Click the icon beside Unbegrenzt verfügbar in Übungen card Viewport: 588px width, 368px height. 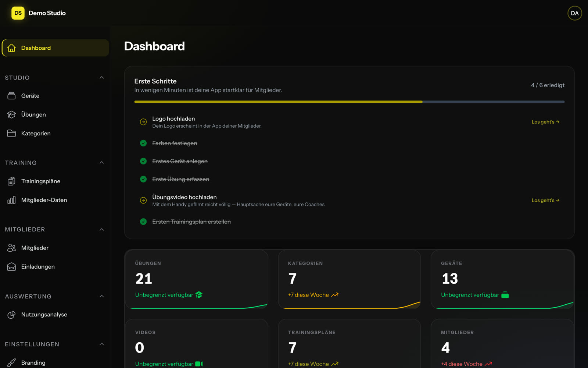[x=199, y=295]
